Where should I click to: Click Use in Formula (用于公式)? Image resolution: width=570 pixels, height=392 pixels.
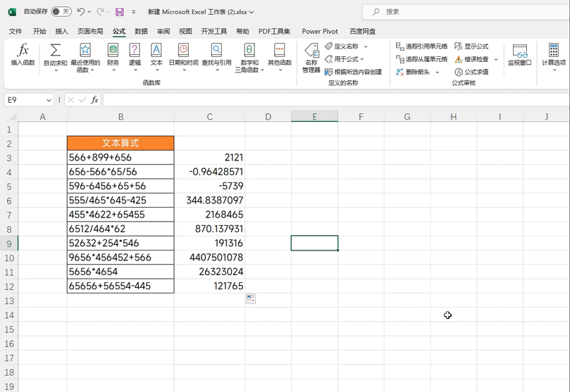pos(344,59)
